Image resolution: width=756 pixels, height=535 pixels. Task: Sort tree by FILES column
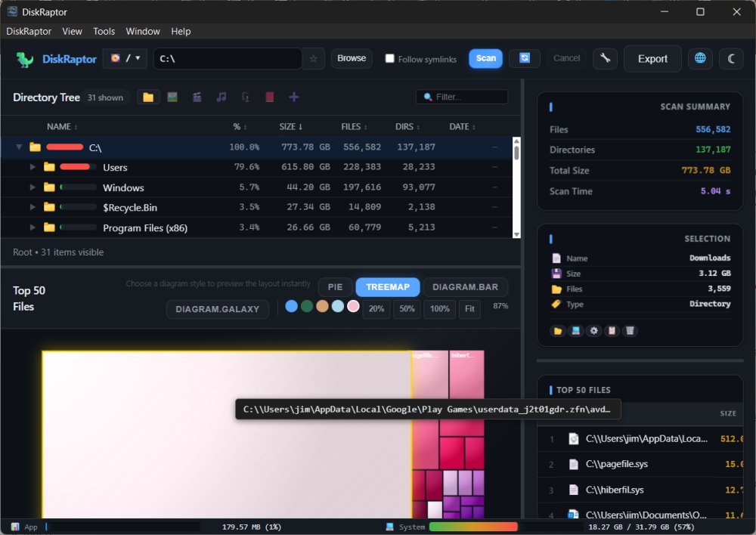click(354, 126)
